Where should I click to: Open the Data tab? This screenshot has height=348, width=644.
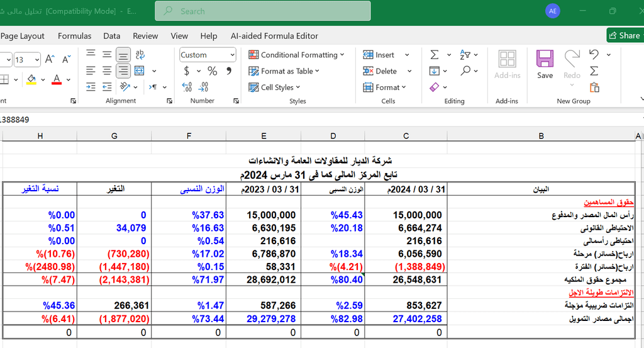click(112, 36)
